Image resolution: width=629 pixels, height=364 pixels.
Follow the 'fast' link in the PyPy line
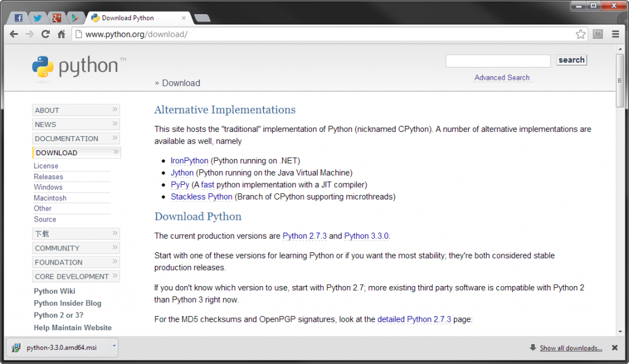point(208,185)
